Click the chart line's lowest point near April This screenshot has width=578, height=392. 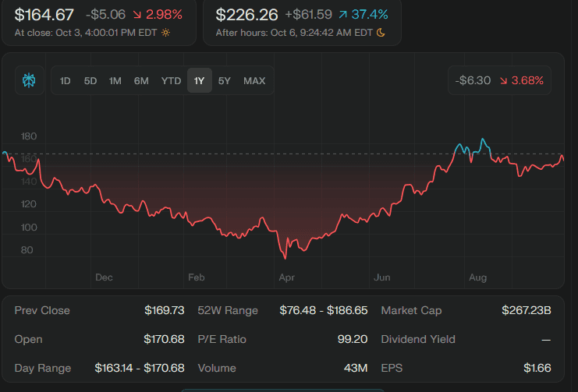pyautogui.click(x=285, y=258)
